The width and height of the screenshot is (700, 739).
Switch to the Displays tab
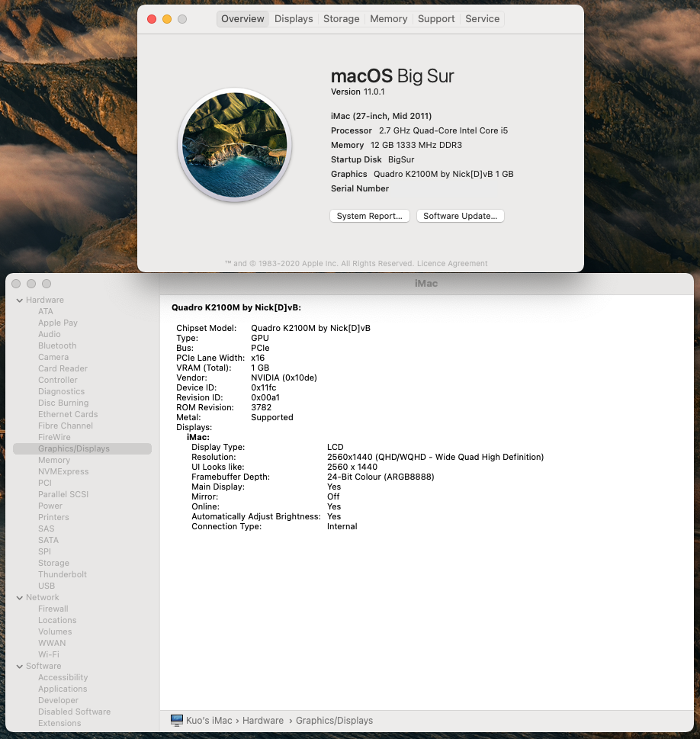[x=294, y=19]
